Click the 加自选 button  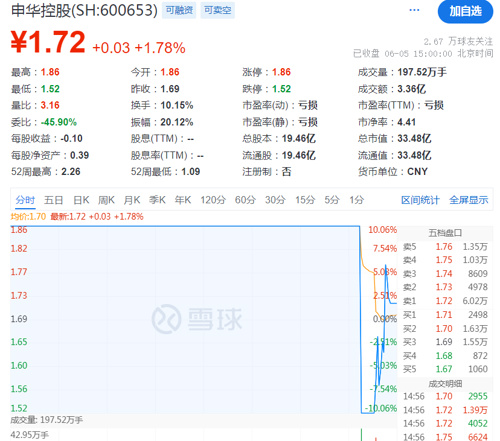click(x=465, y=11)
